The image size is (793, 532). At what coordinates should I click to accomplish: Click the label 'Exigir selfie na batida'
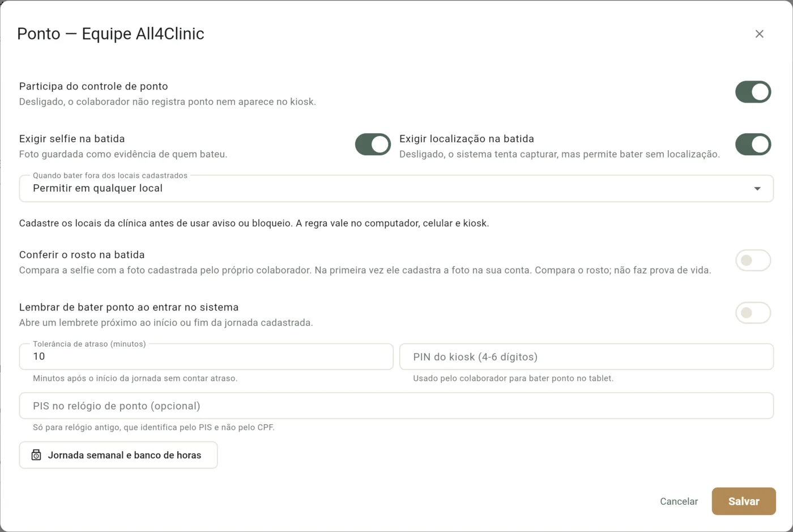click(72, 139)
